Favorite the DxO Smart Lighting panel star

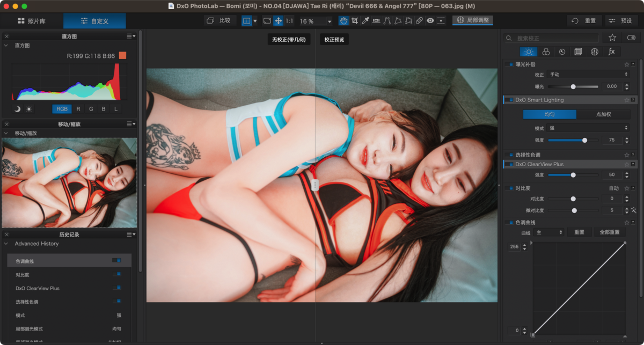click(x=626, y=100)
